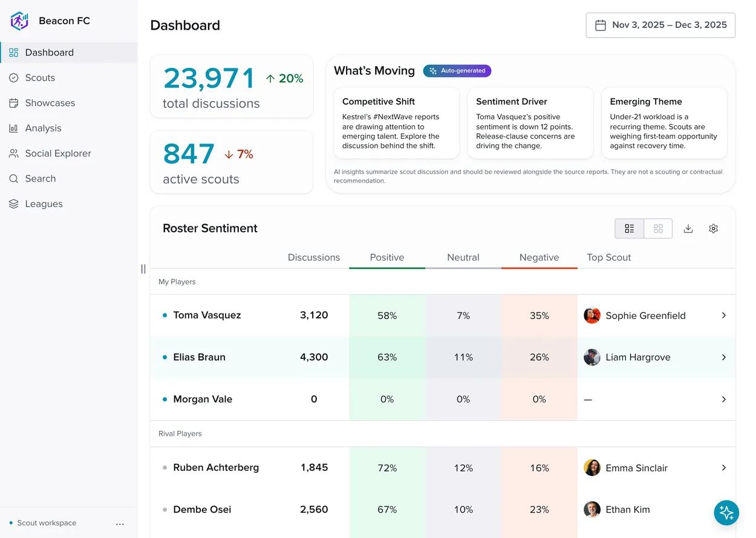Click the Scout workspace label
The width and height of the screenshot is (756, 538).
[47, 523]
